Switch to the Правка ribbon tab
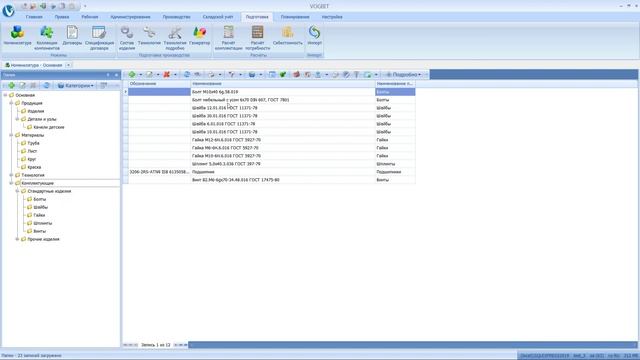The height and width of the screenshot is (360, 640). (62, 17)
